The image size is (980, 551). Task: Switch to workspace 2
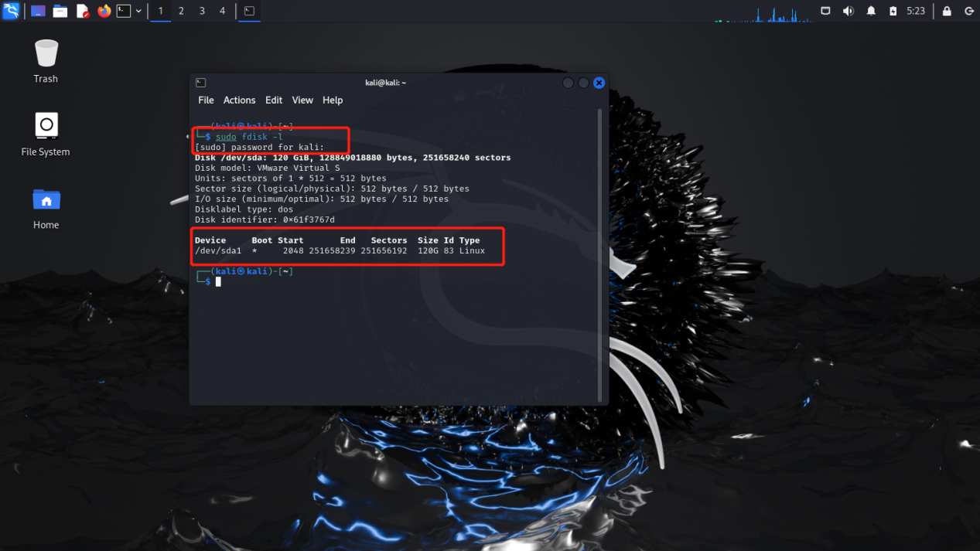(181, 11)
